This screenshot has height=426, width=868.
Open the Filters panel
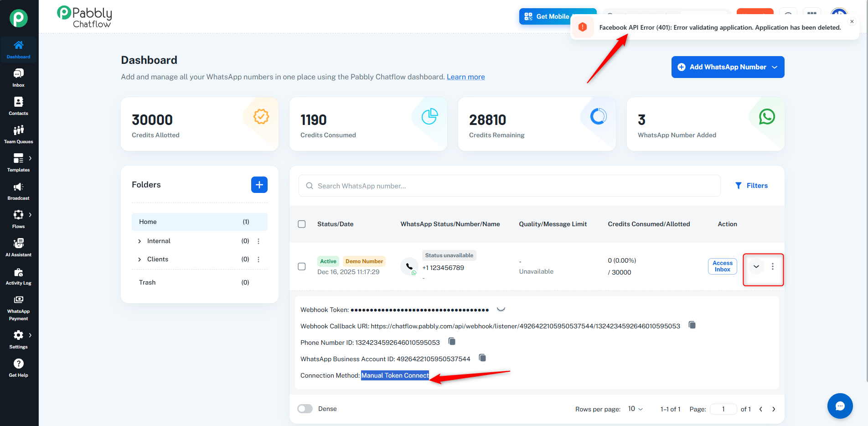(751, 186)
